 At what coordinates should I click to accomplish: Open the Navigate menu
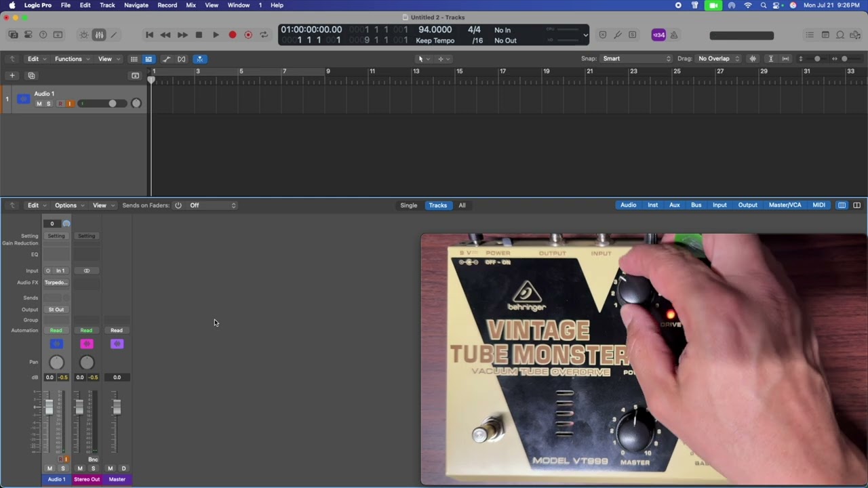coord(136,5)
